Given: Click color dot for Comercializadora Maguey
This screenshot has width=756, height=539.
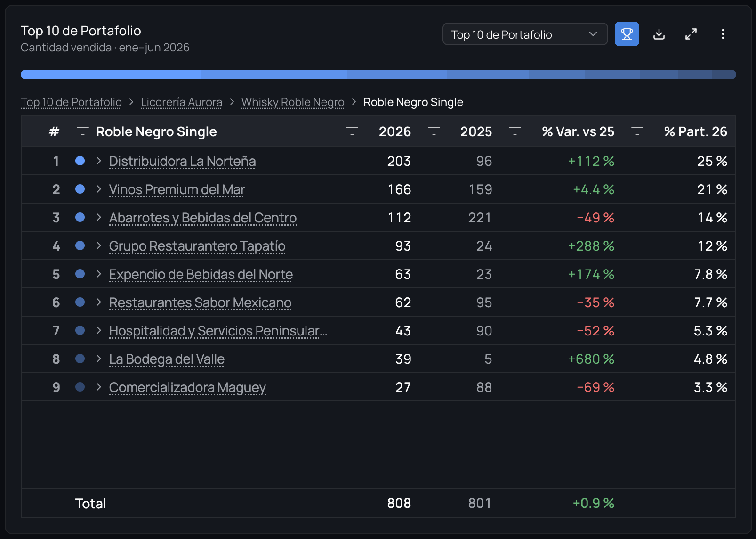Looking at the screenshot, I should click(80, 387).
